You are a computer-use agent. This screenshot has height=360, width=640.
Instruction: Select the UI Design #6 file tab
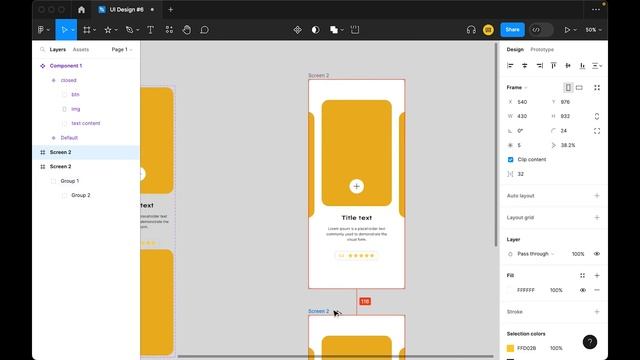coord(127,9)
